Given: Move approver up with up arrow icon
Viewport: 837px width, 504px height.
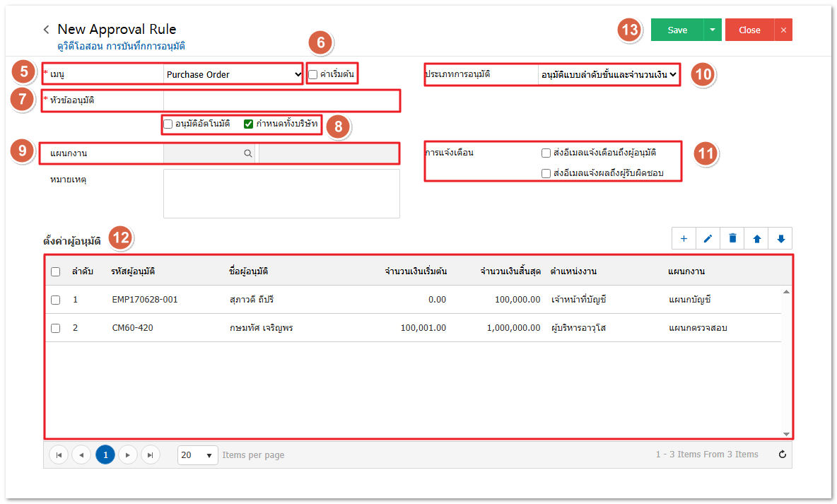Looking at the screenshot, I should pos(756,238).
